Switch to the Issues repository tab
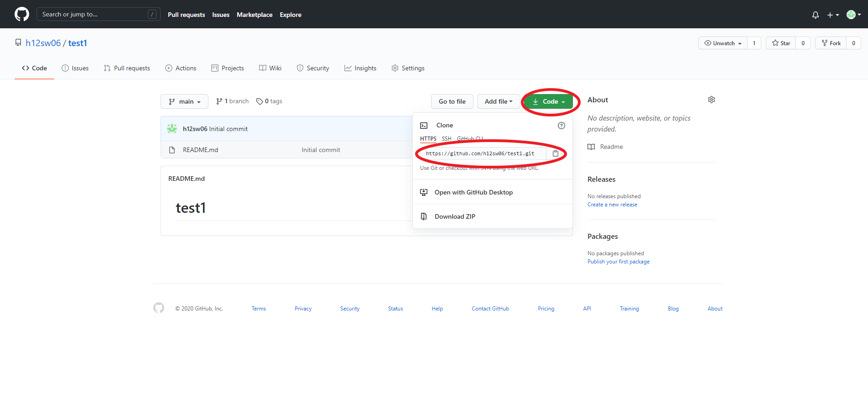The height and width of the screenshot is (405, 868). click(x=75, y=68)
